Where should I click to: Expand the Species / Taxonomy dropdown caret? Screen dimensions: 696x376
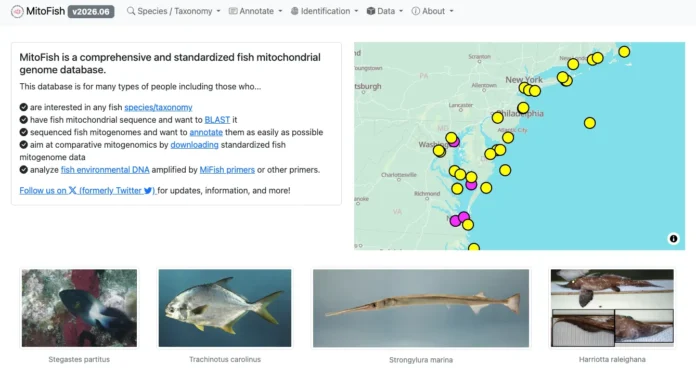click(218, 12)
